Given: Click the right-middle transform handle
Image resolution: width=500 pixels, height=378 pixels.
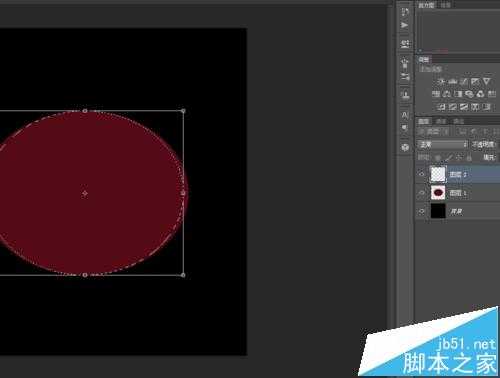Looking at the screenshot, I should click(x=183, y=193).
